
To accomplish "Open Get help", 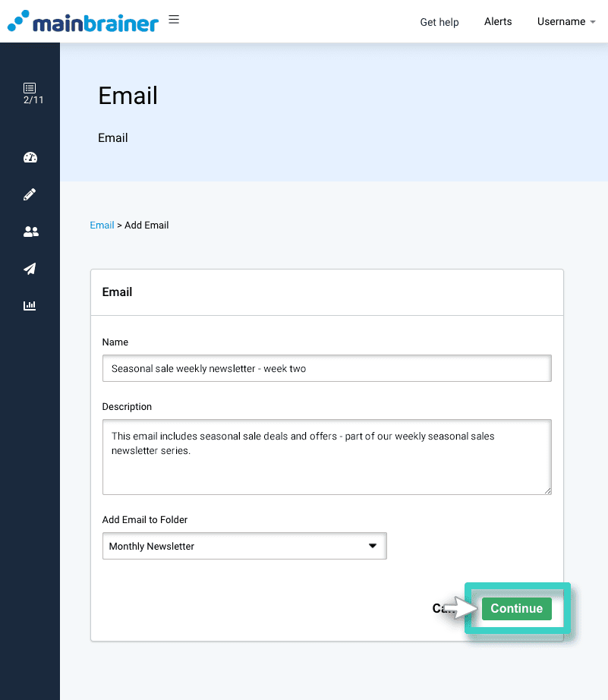I will coord(439,22).
